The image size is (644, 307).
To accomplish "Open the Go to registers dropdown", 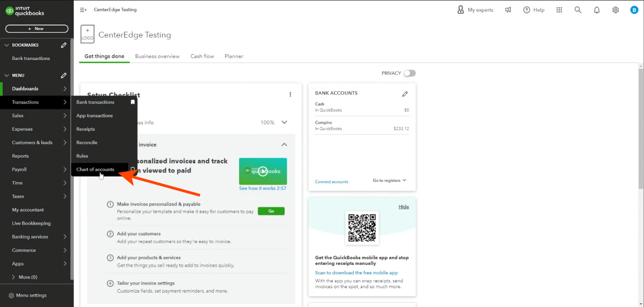I will 389,180.
